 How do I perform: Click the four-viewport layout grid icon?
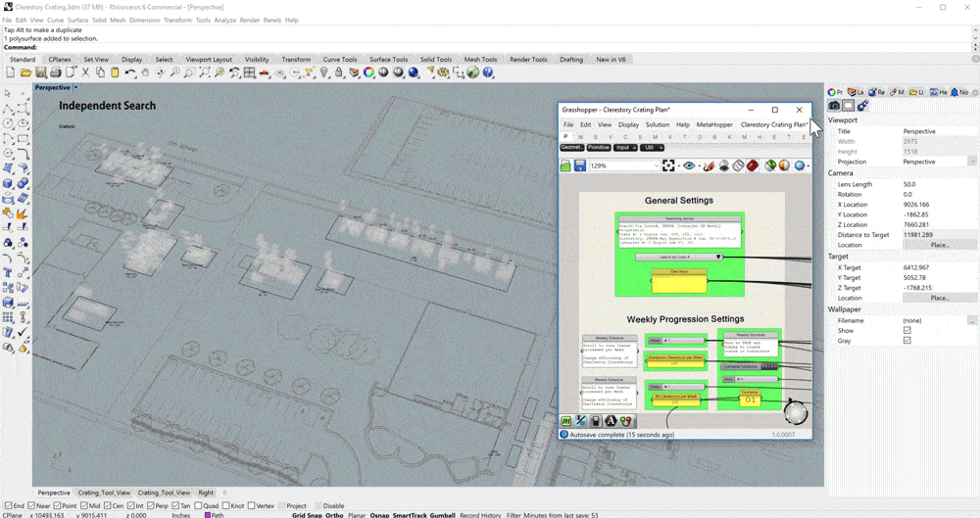click(x=249, y=72)
